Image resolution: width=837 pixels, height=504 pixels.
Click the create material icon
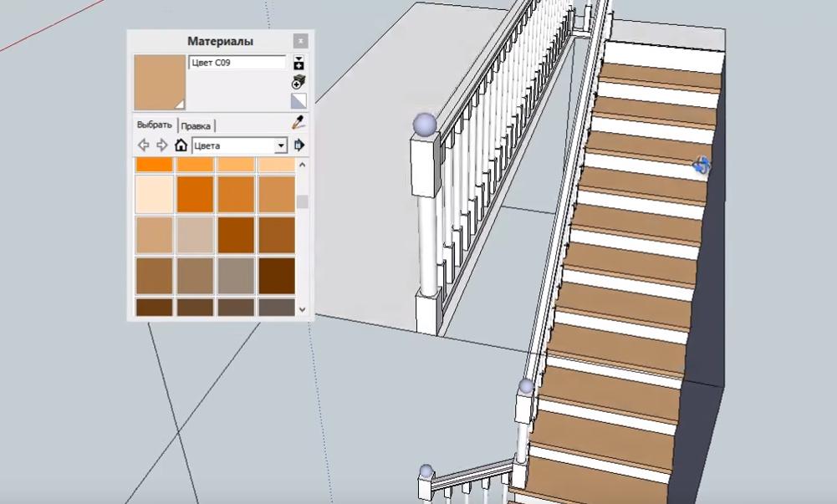(x=299, y=82)
